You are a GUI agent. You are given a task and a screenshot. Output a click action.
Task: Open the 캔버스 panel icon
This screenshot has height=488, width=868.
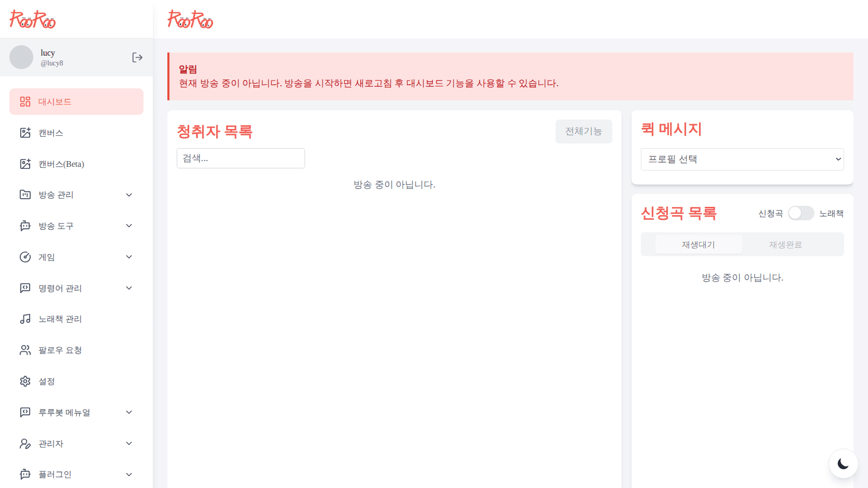point(25,133)
